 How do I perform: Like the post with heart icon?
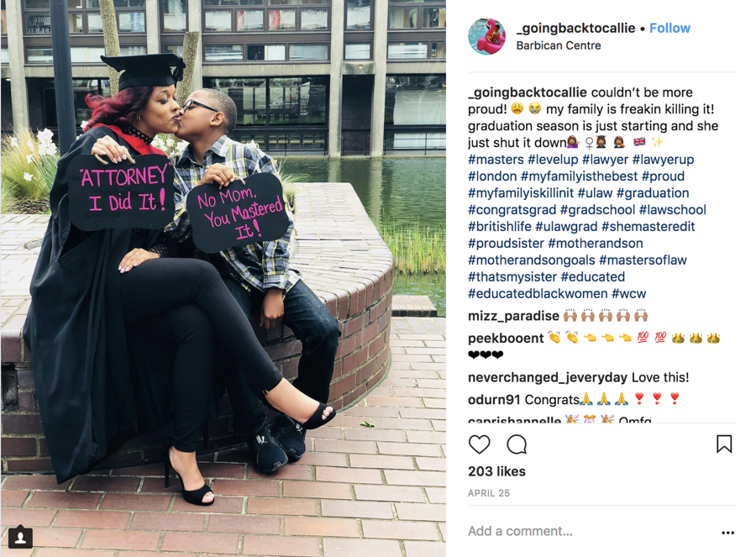(480, 444)
